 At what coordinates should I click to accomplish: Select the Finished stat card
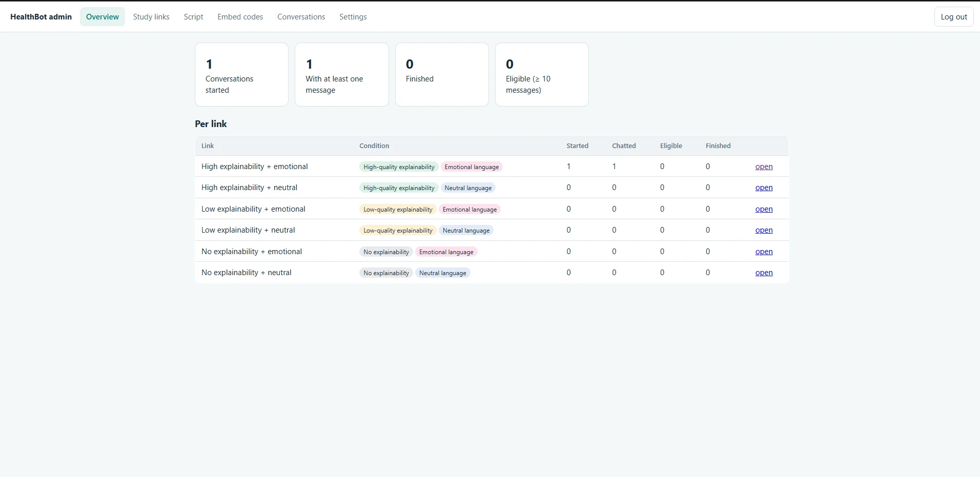(x=442, y=75)
